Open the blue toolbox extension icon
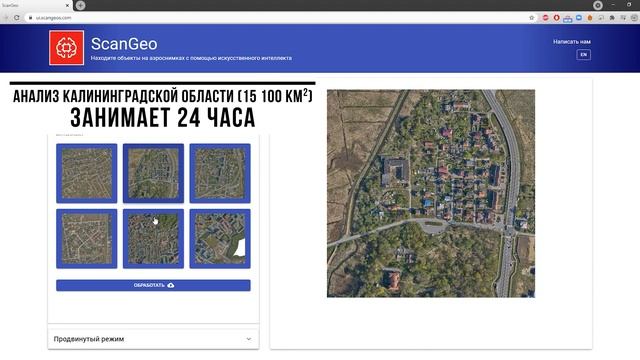Screen dimensions: 640x360 (x=567, y=18)
